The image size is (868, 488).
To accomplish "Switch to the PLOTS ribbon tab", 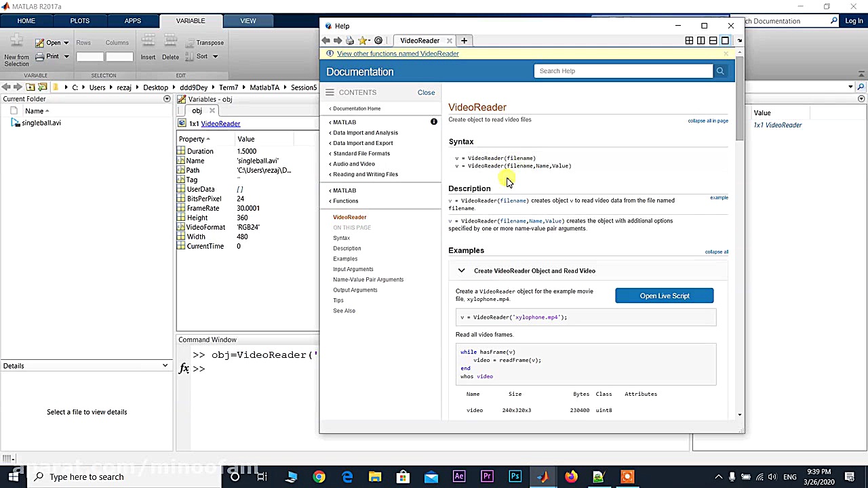I will coord(80,21).
